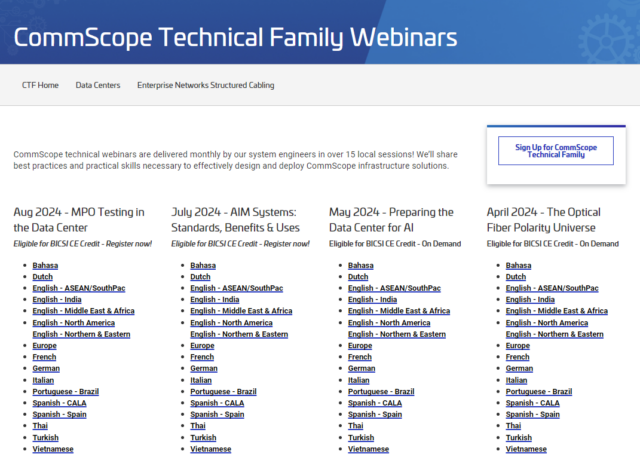
Task: Open Portuguese - Brazil under July 2024
Action: click(x=223, y=392)
